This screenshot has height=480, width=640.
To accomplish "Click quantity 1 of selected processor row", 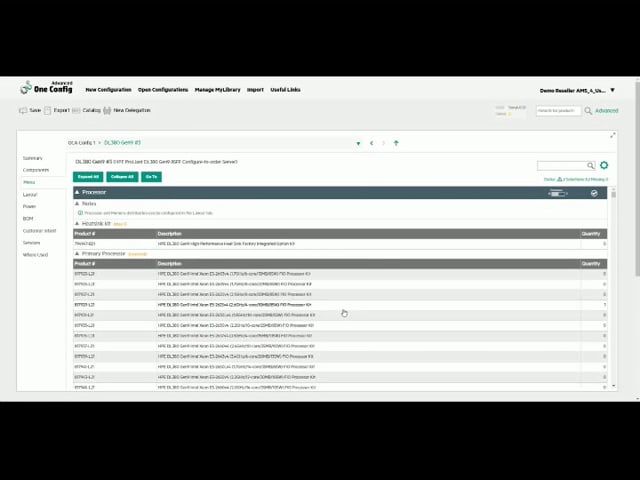I will coord(594,305).
